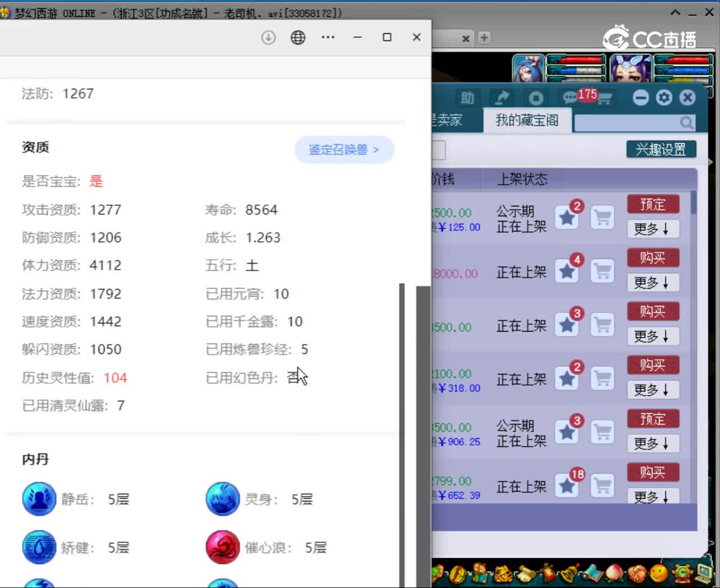This screenshot has height=588, width=720.
Task: Expand 更多 under first 预定 button
Action: (x=652, y=229)
